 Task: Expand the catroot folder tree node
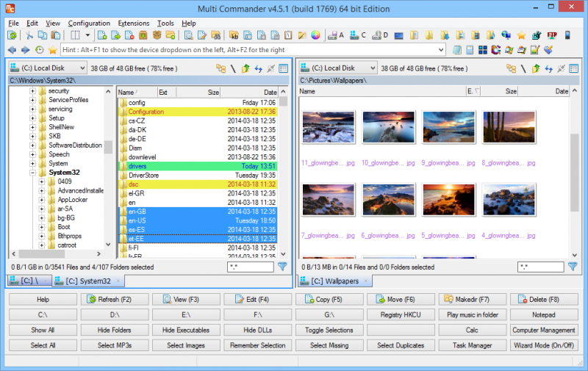pos(42,245)
